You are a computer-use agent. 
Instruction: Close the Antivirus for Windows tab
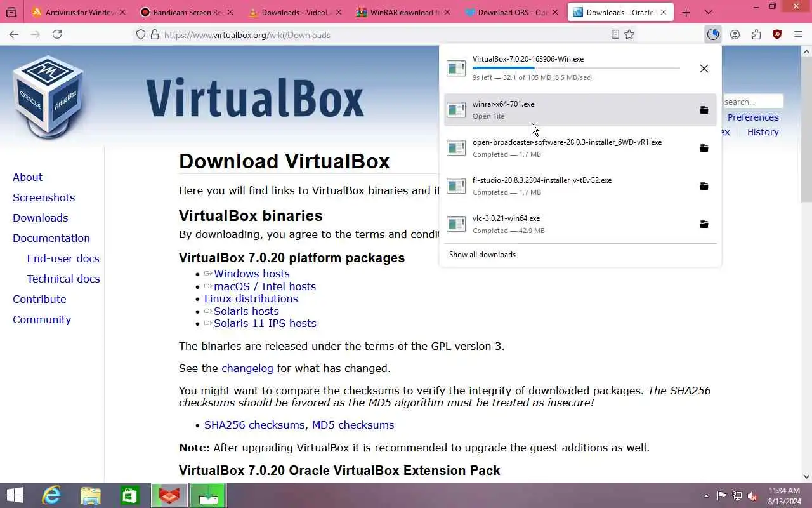(x=122, y=12)
